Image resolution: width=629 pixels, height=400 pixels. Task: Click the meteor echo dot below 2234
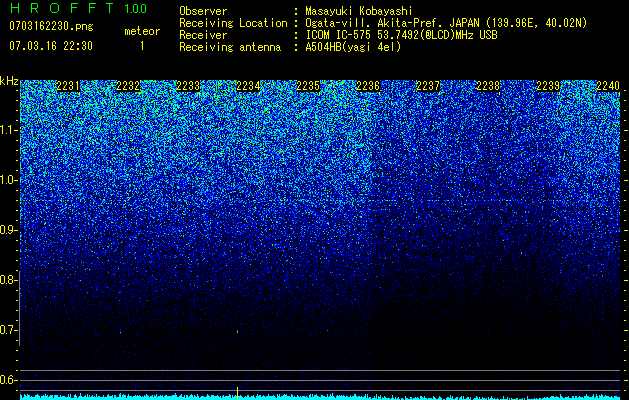237,332
